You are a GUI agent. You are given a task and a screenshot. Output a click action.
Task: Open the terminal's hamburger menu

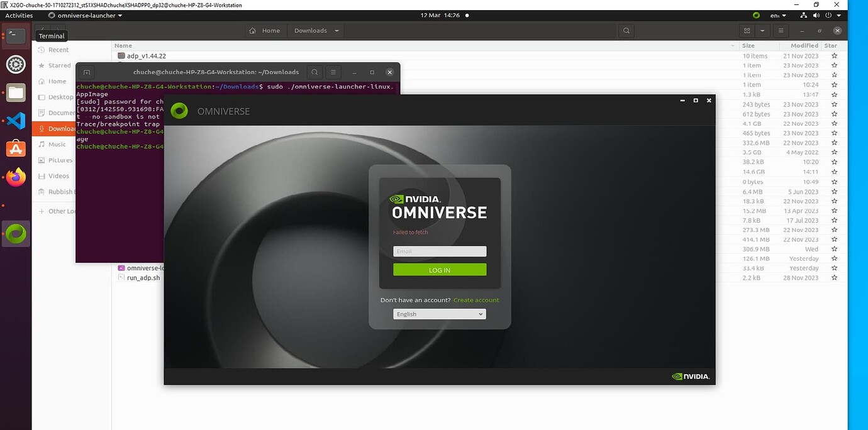point(333,72)
